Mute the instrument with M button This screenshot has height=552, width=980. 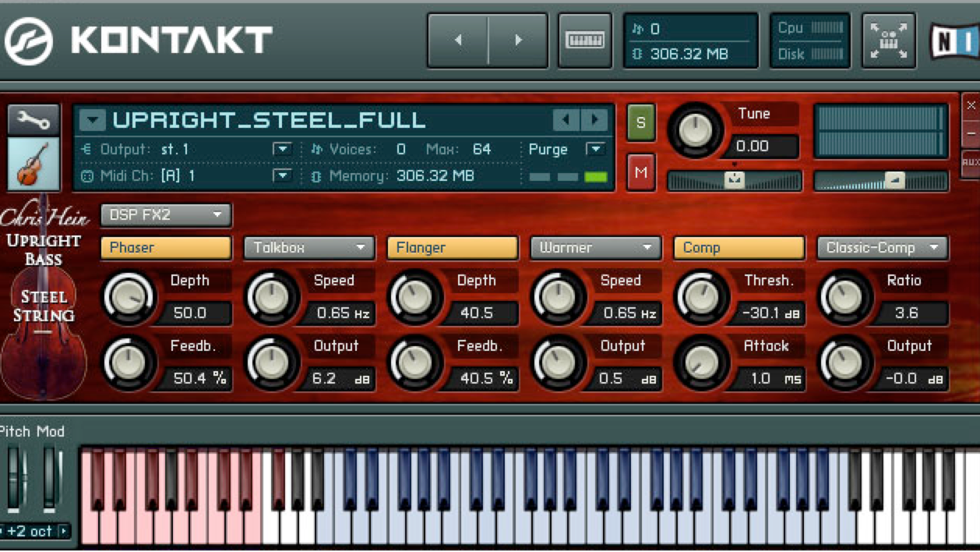pyautogui.click(x=640, y=172)
